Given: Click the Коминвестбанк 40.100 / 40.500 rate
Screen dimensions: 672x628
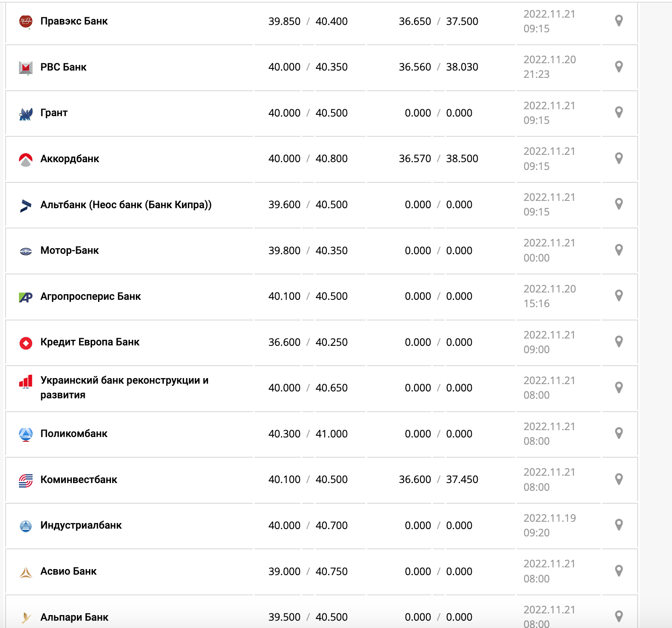Looking at the screenshot, I should tap(308, 480).
